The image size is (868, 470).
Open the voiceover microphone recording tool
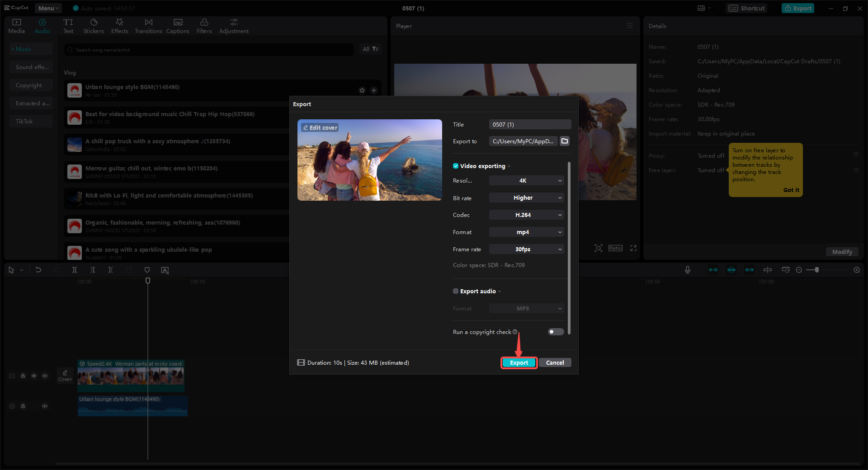point(687,270)
